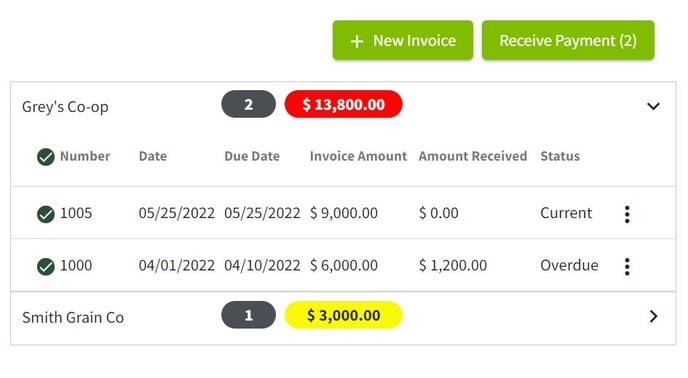Open the three-dot menu for invoice 1005

[627, 214]
